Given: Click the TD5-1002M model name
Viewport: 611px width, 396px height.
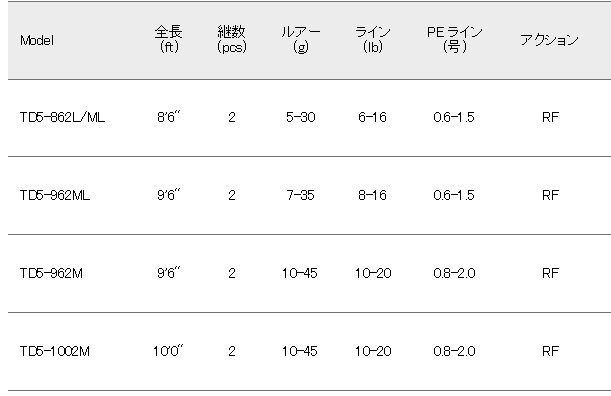Looking at the screenshot, I should click(x=55, y=351).
